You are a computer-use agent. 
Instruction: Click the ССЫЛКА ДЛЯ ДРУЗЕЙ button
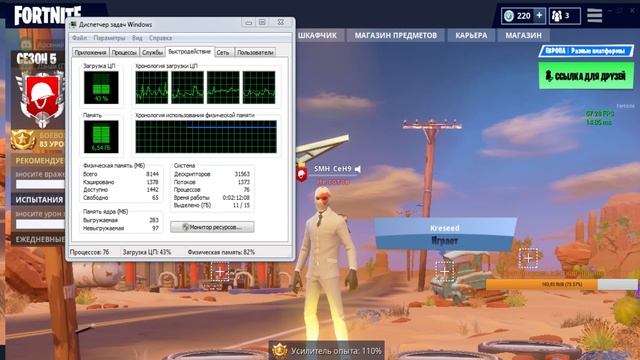(586, 76)
